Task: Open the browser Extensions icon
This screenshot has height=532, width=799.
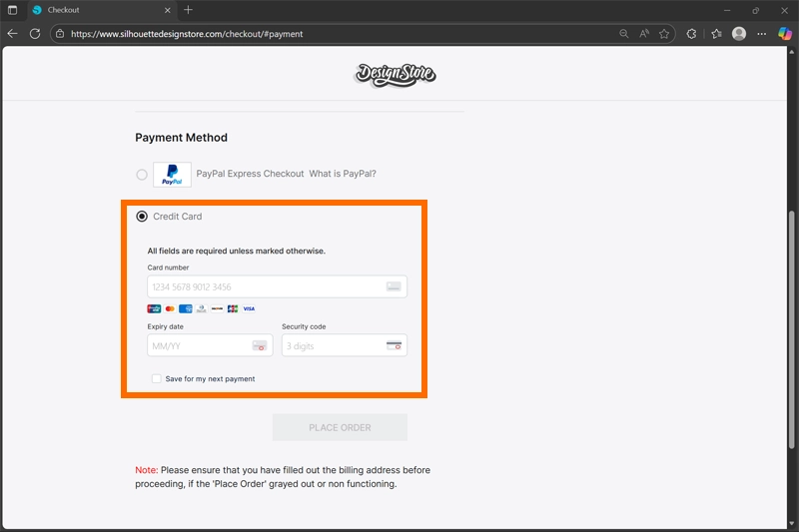Action: 691,34
